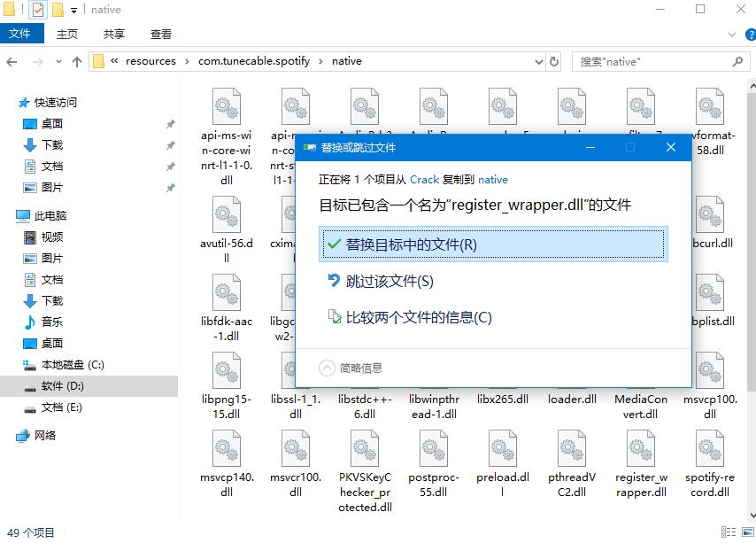Click the Crack source folder link
This screenshot has width=756, height=543.
[424, 180]
